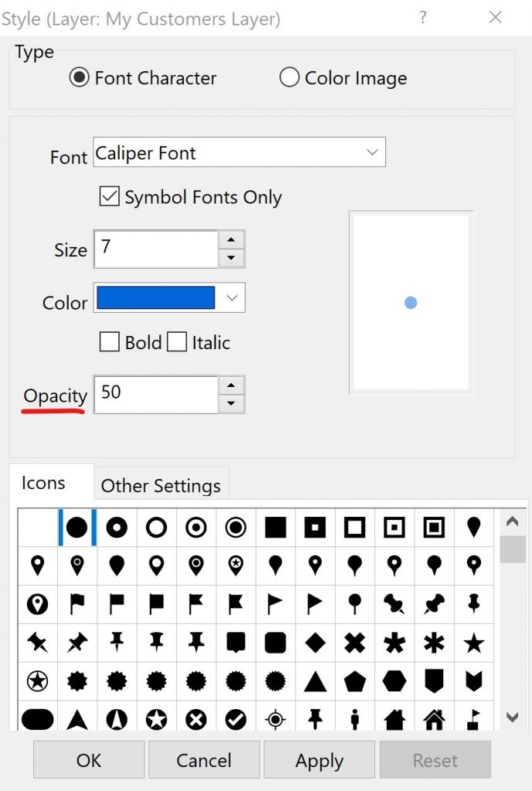Choose the hexagon icon
Image resolution: width=532 pixels, height=791 pixels.
pos(395,681)
